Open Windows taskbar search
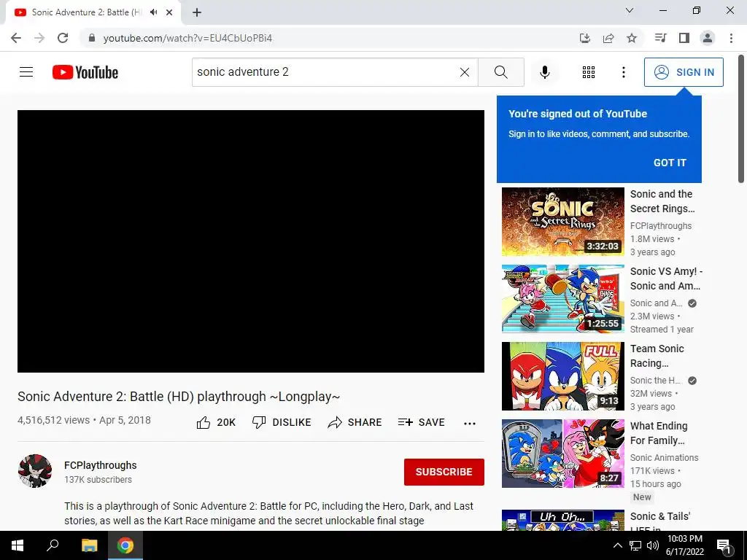The height and width of the screenshot is (560, 747). (x=53, y=545)
